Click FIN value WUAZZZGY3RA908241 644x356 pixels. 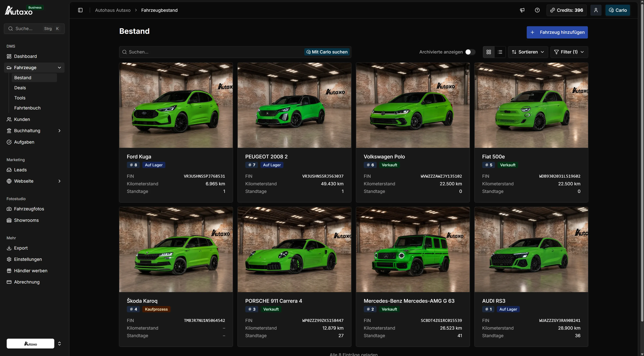click(560, 321)
